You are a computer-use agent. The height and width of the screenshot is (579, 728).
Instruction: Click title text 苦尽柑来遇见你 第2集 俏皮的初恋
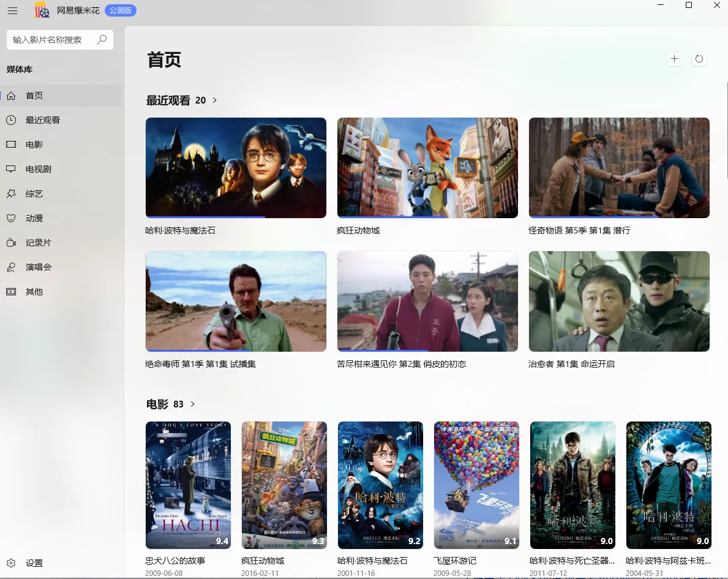click(401, 364)
